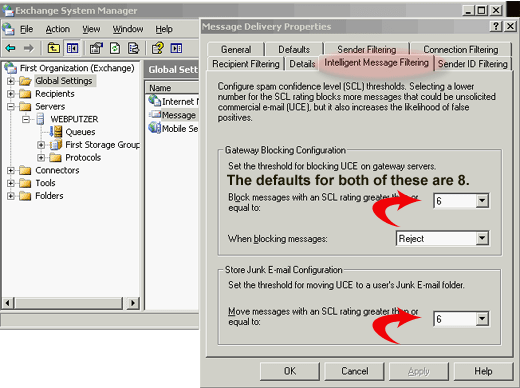Click the Refresh toolbar icon
The width and height of the screenshot is (520, 388).
115,49
